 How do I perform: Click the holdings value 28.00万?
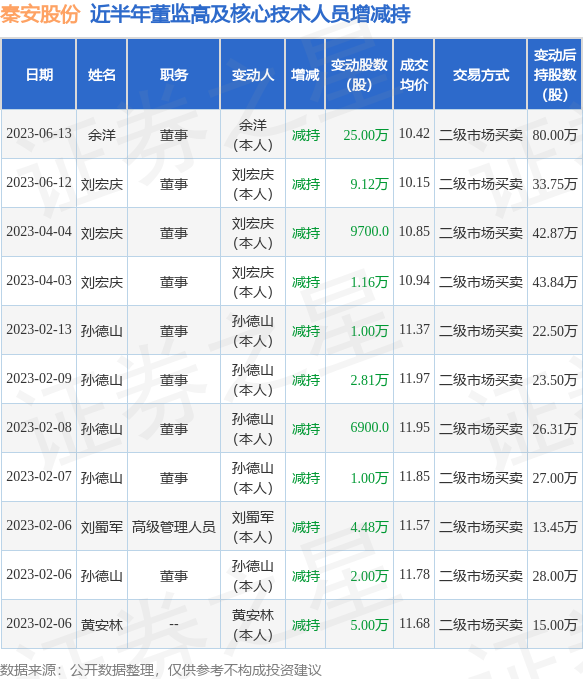555,576
